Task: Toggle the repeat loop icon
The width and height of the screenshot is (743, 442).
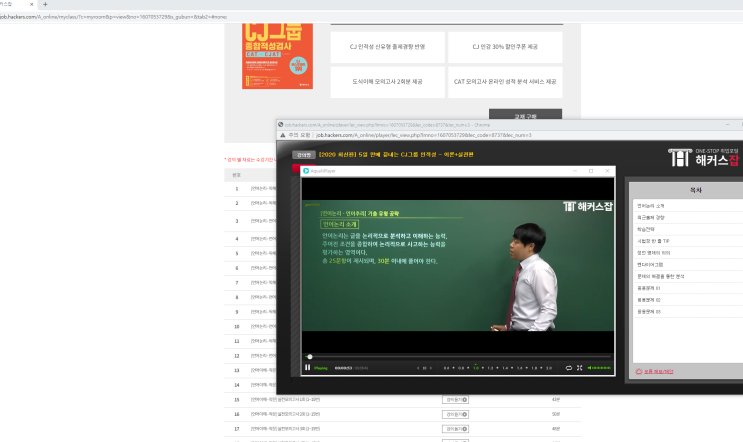Action: (x=569, y=368)
